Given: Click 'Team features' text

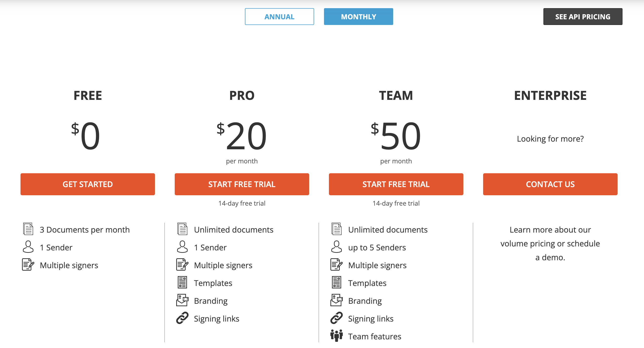Looking at the screenshot, I should coord(375,336).
